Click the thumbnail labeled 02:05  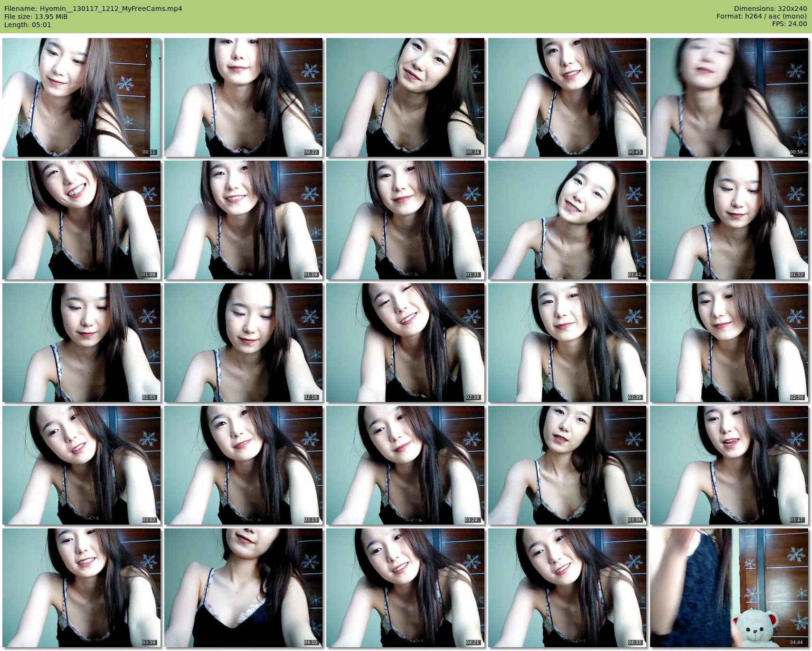tap(81, 343)
